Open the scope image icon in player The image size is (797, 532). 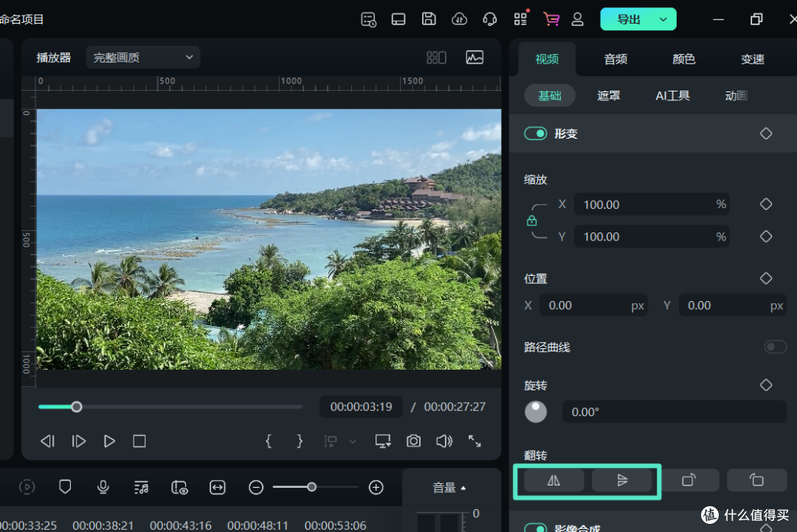click(475, 58)
